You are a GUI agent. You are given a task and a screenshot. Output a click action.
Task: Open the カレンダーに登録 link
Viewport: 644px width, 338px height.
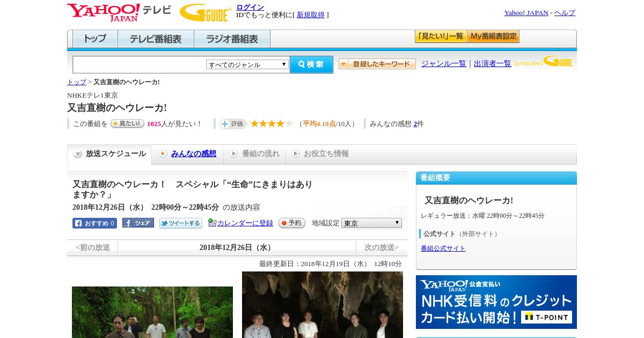click(245, 223)
